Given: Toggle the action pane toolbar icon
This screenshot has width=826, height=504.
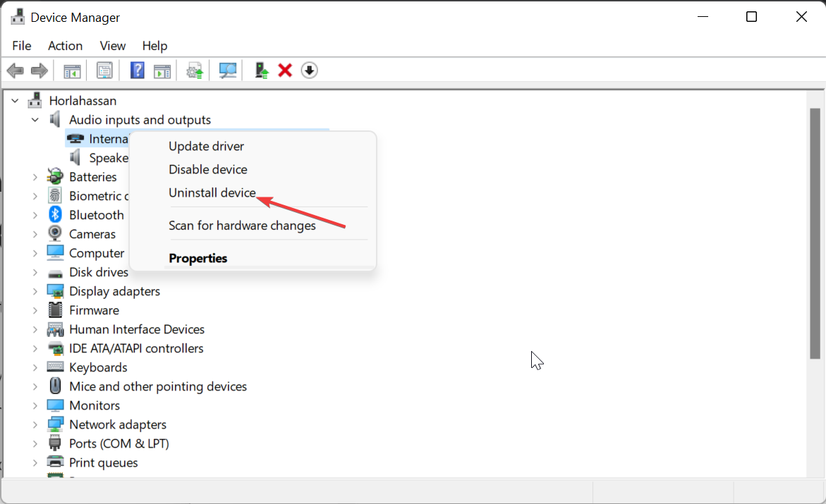Looking at the screenshot, I should [162, 70].
